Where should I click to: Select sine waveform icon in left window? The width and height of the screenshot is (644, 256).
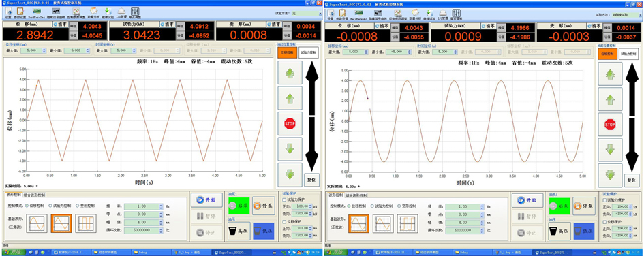[x=37, y=223]
